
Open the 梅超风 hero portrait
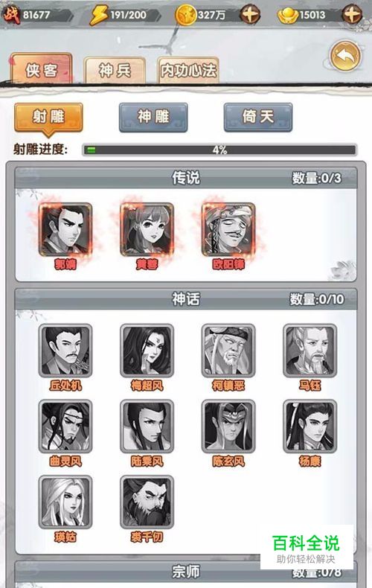point(147,351)
